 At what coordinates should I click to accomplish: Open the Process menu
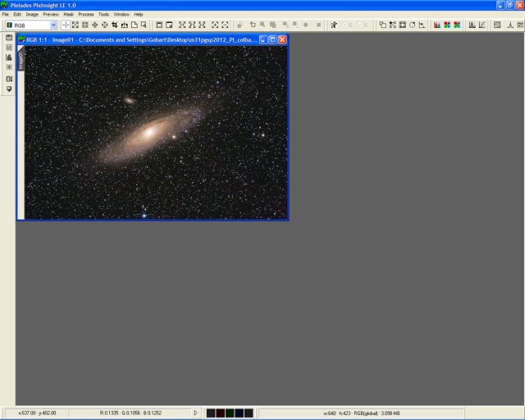pos(86,14)
